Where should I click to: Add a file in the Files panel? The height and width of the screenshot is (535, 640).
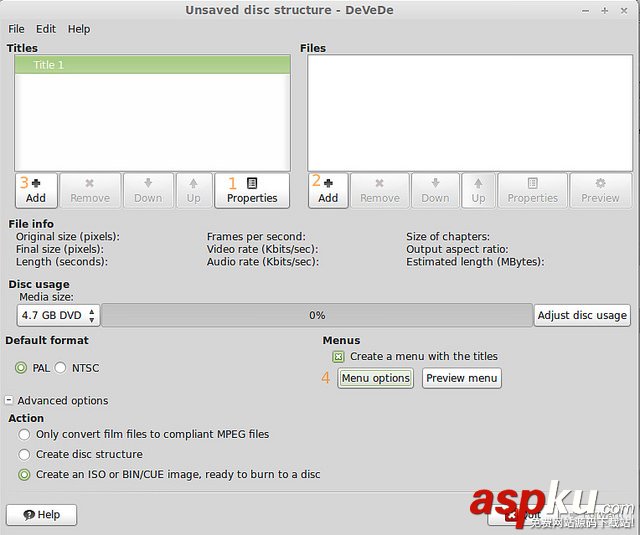[x=328, y=191]
